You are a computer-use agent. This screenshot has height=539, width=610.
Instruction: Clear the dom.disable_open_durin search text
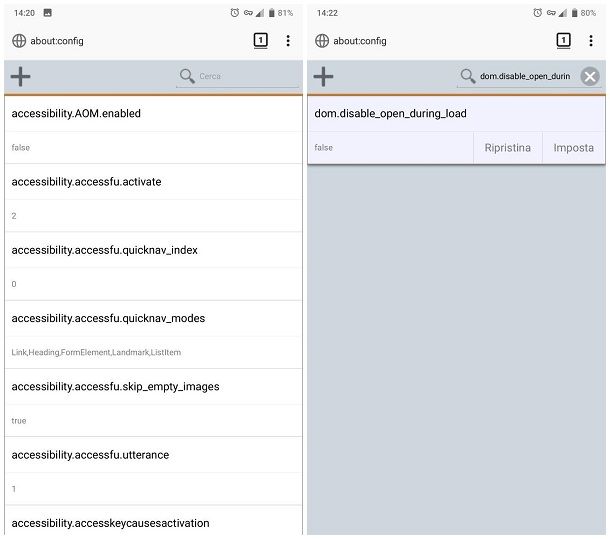click(x=590, y=76)
